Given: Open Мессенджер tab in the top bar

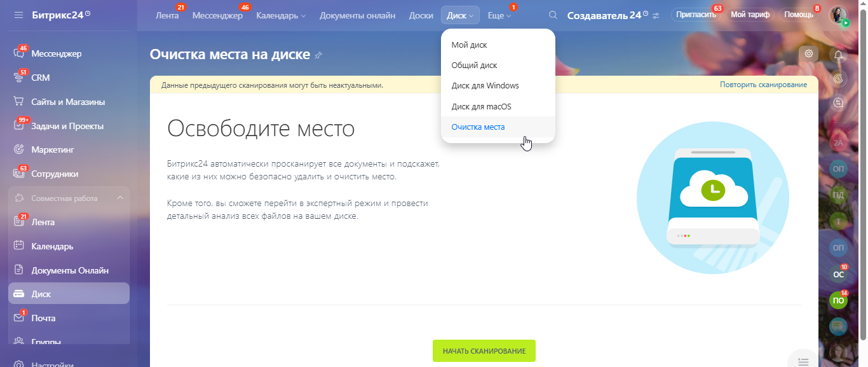Looking at the screenshot, I should tap(217, 15).
